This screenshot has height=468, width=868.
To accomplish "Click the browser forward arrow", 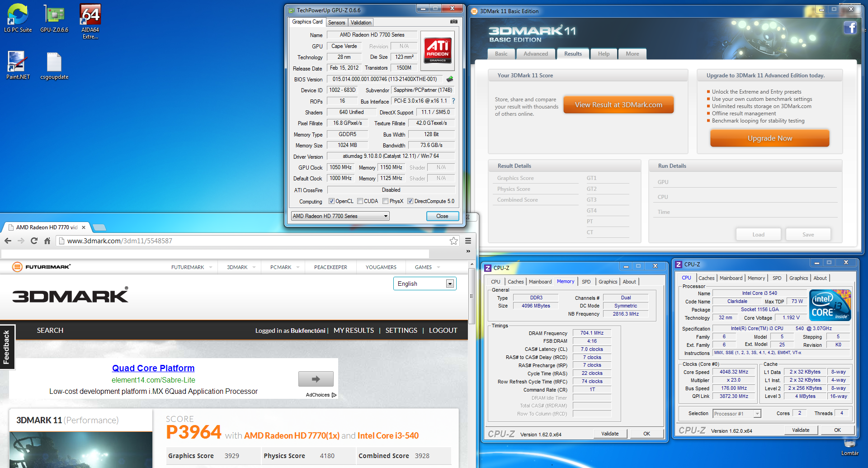I will (x=21, y=241).
